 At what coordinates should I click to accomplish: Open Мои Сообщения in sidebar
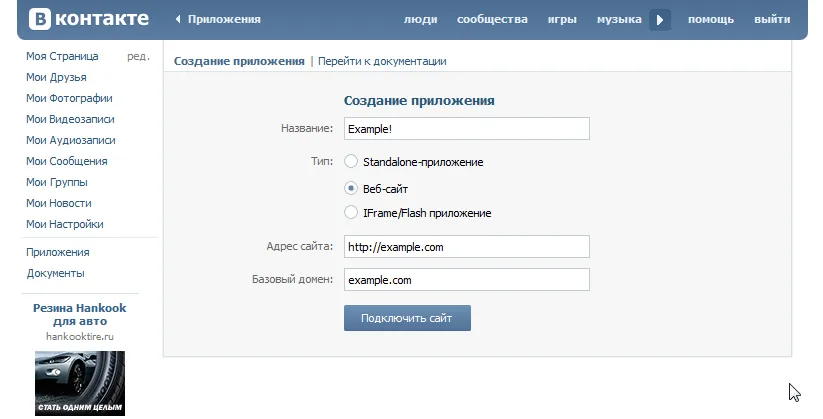(67, 161)
